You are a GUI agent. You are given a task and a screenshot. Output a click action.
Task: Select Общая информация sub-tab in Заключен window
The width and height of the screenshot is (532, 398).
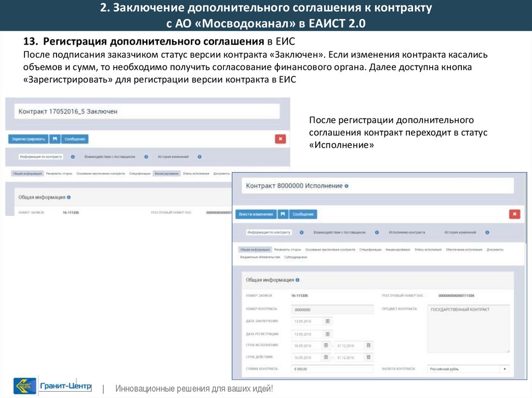point(28,174)
